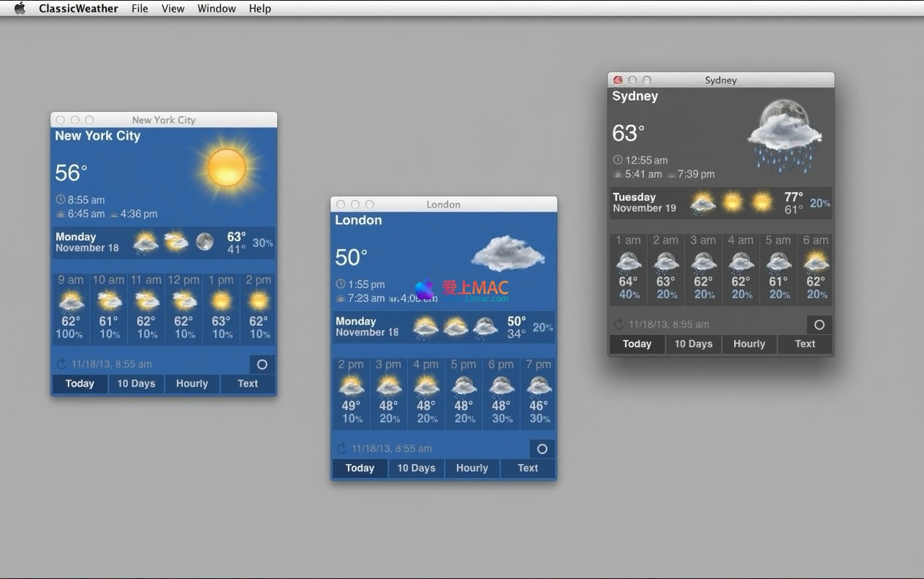The width and height of the screenshot is (924, 579).
Task: Click the large cloud icon in London window
Action: (x=507, y=253)
